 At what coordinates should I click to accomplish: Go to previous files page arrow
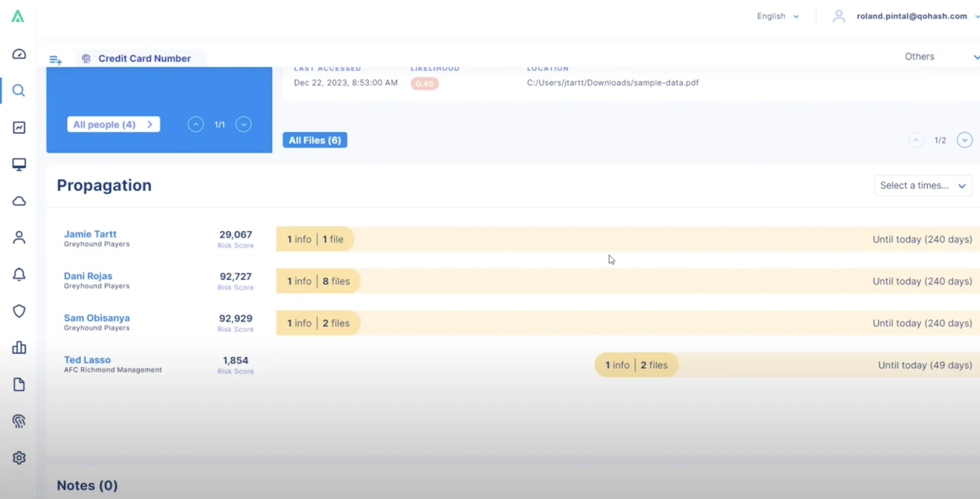tap(916, 140)
